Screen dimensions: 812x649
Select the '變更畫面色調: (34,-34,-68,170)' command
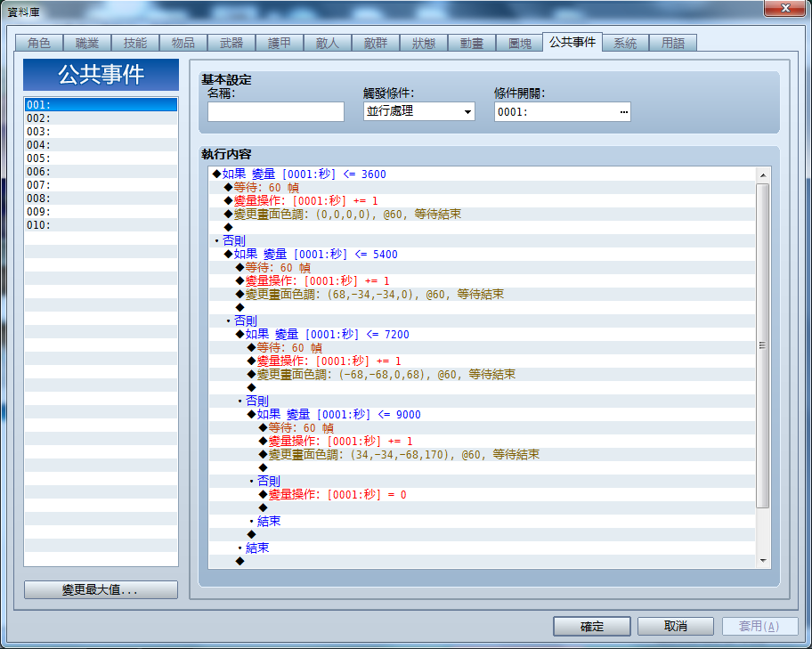click(x=482, y=454)
